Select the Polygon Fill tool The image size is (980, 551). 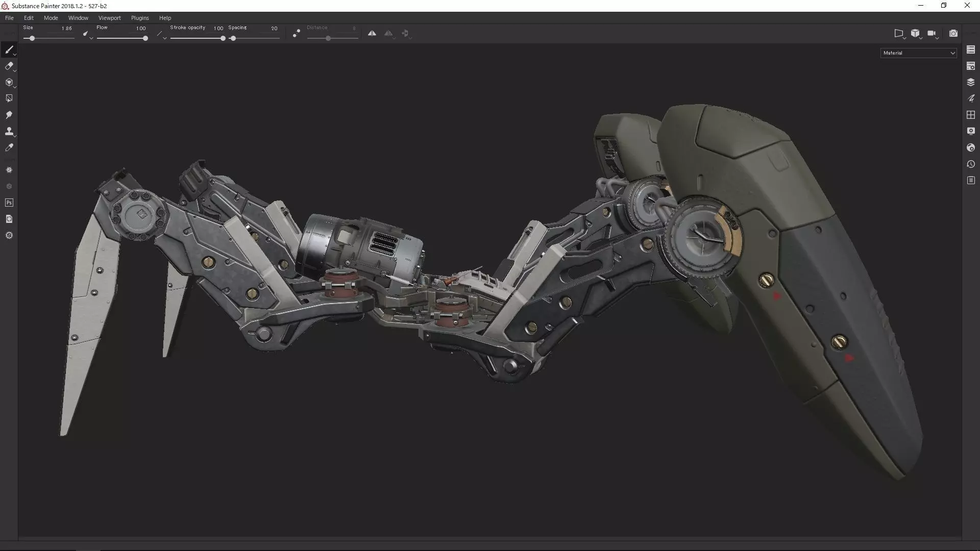(9, 98)
